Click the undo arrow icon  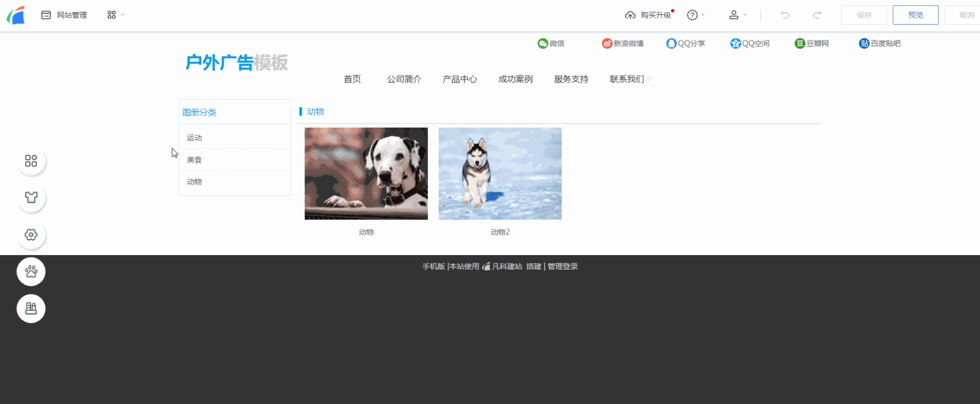pyautogui.click(x=785, y=15)
